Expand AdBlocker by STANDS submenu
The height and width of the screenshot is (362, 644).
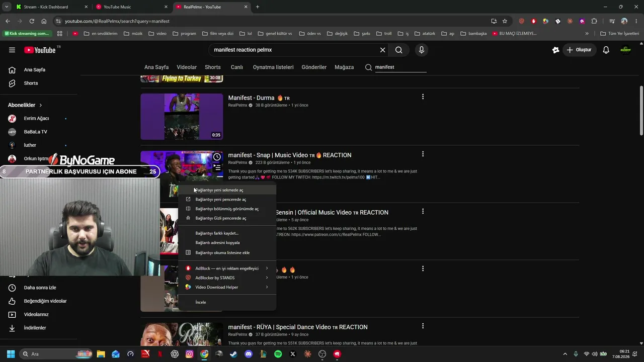click(227, 278)
